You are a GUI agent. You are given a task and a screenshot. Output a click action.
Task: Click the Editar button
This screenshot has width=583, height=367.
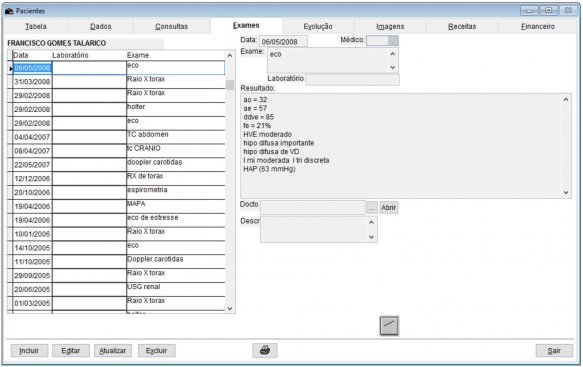pyautogui.click(x=71, y=351)
